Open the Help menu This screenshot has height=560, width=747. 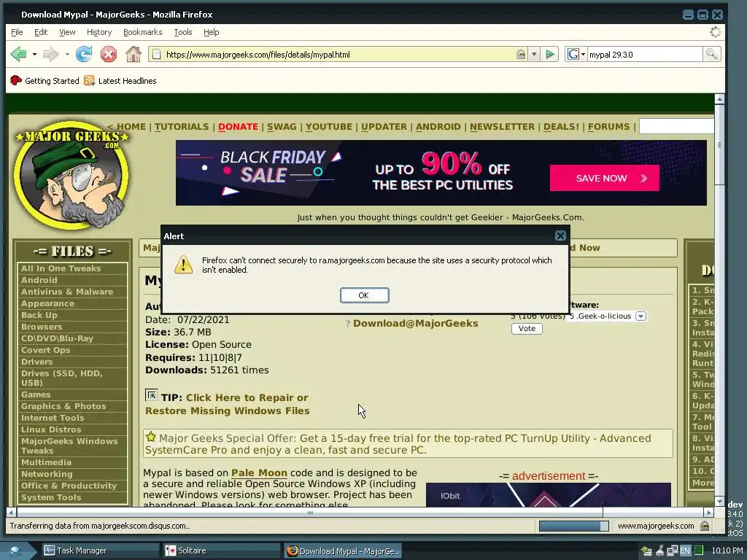(211, 32)
